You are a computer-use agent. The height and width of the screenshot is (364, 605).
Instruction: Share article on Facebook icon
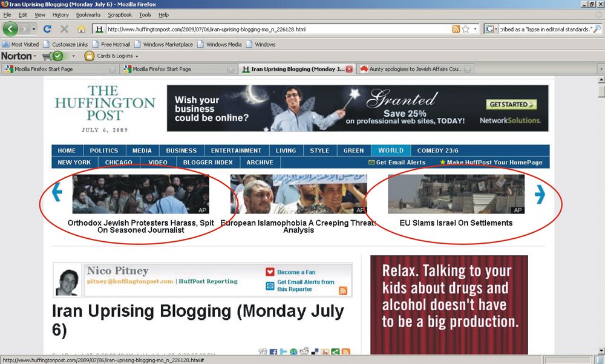[x=273, y=352]
